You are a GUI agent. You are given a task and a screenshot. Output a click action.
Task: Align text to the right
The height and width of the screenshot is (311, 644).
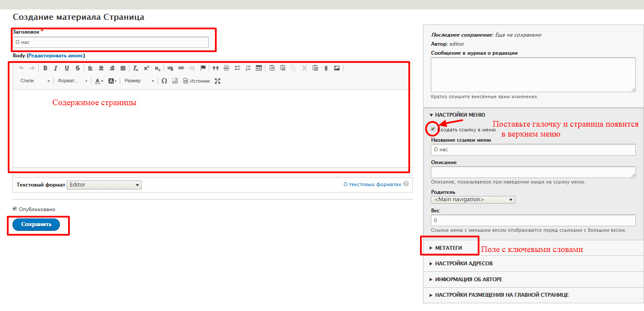[x=112, y=68]
